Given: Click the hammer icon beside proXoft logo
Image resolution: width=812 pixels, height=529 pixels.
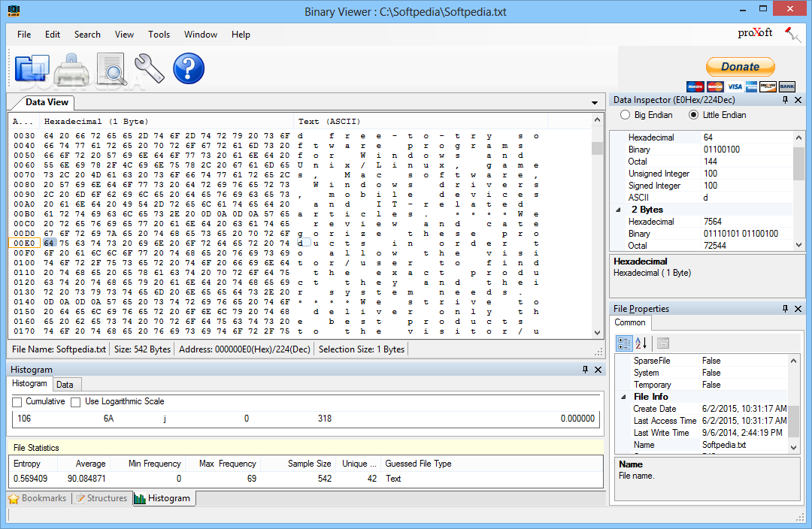Looking at the screenshot, I should (x=792, y=34).
